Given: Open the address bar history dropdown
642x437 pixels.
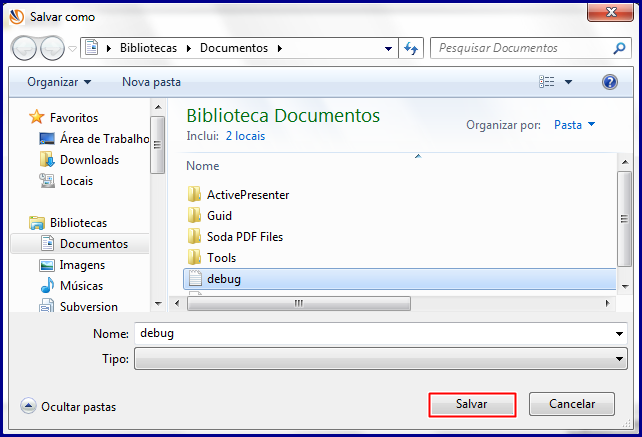Looking at the screenshot, I should click(388, 49).
